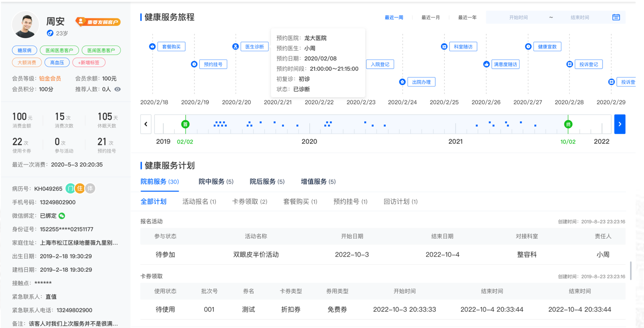Click the green 首 start marker on timeline
Viewport: 644px width, 328px height.
(x=185, y=124)
